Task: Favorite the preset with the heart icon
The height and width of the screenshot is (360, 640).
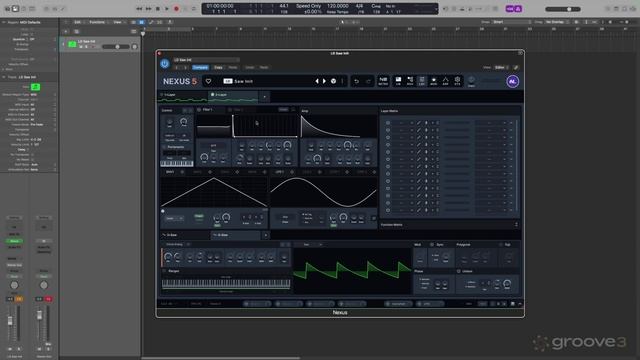Action: (x=208, y=81)
